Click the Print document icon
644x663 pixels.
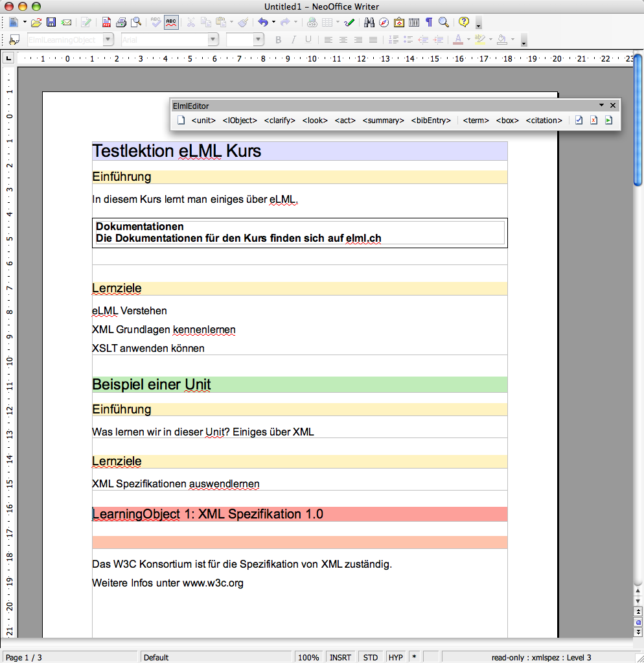pyautogui.click(x=121, y=23)
